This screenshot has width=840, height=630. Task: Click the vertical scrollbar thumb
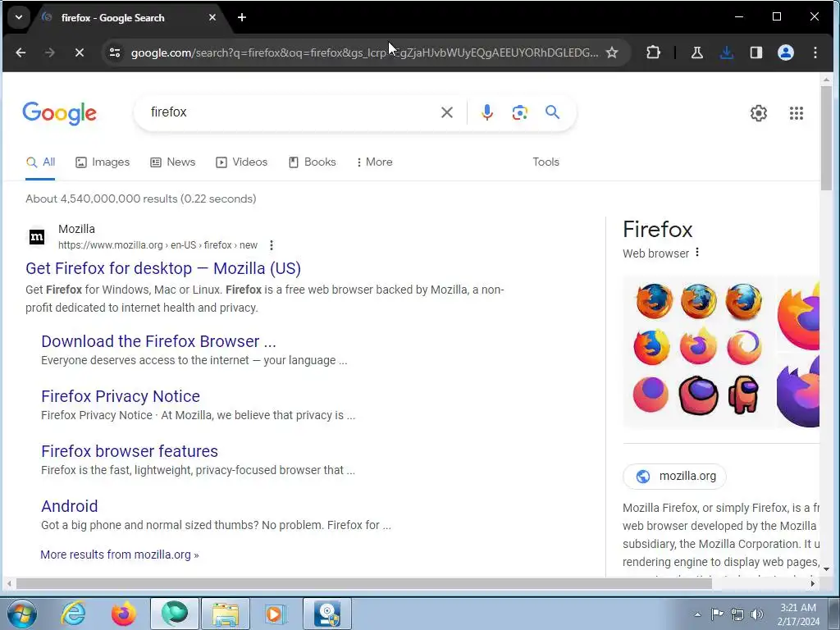coord(826,137)
